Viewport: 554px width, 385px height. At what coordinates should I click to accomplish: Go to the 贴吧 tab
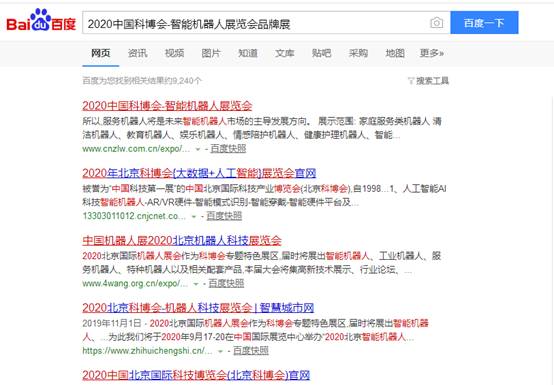point(321,53)
